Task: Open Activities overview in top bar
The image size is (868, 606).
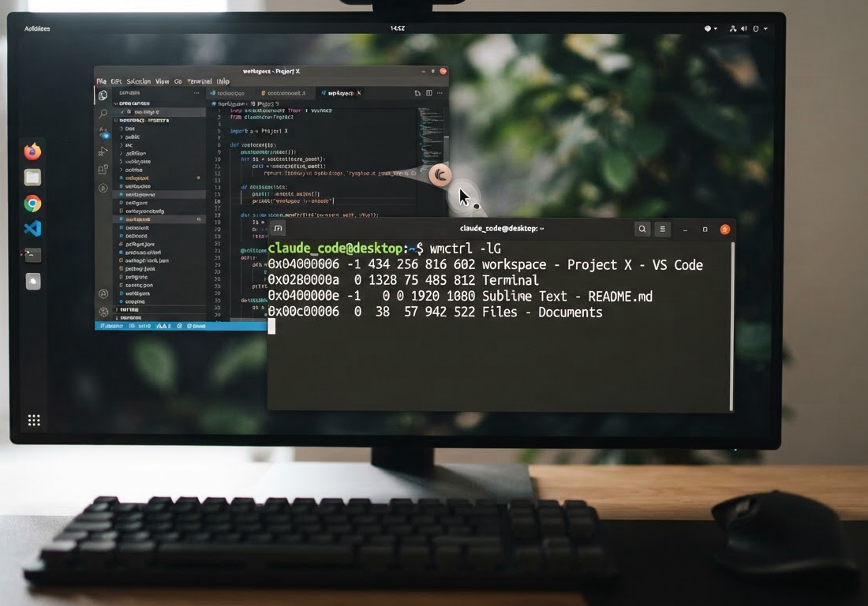Action: tap(37, 28)
